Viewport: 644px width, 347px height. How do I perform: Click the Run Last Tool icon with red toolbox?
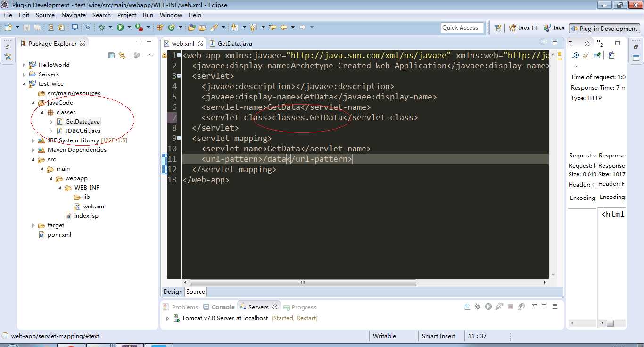139,28
